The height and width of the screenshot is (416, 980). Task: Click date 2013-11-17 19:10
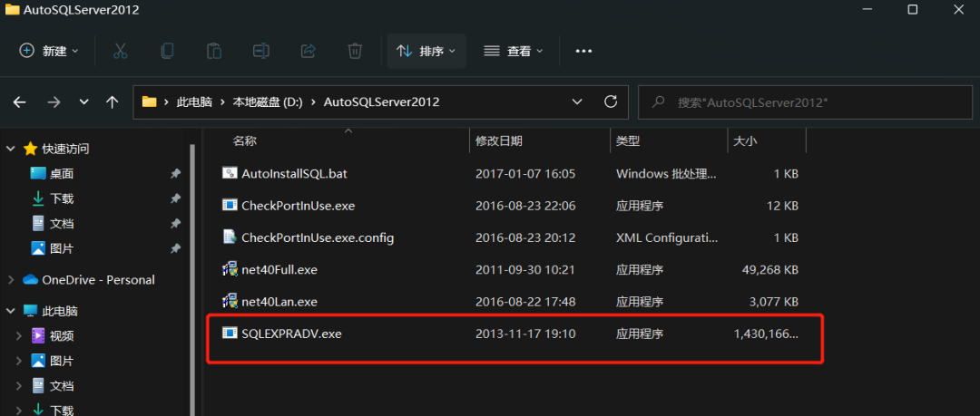coord(525,334)
